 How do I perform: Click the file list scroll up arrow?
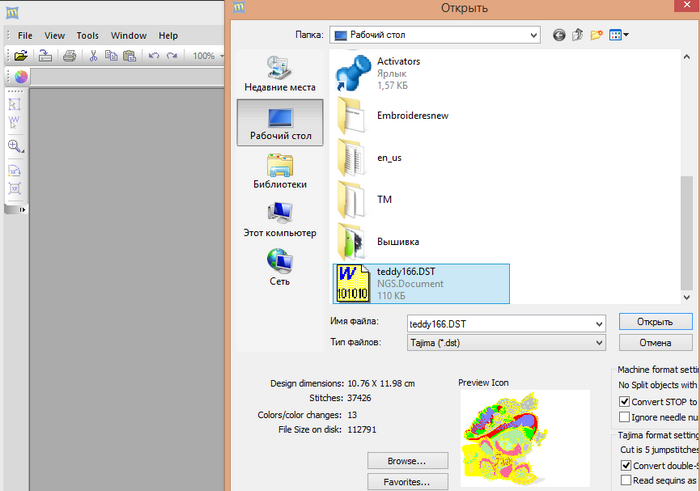(x=687, y=57)
